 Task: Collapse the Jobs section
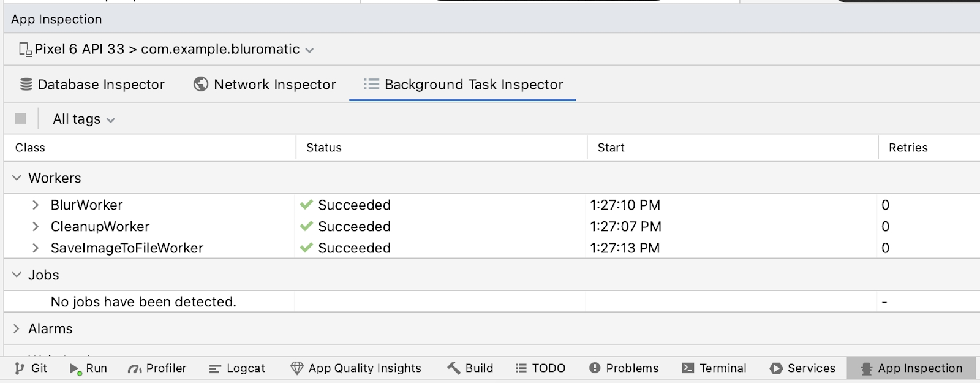click(x=17, y=275)
